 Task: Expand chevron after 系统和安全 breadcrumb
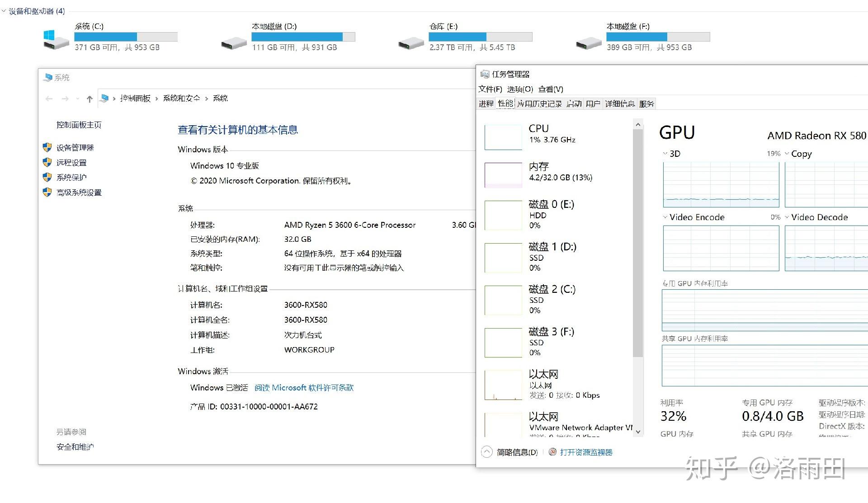[x=206, y=99]
